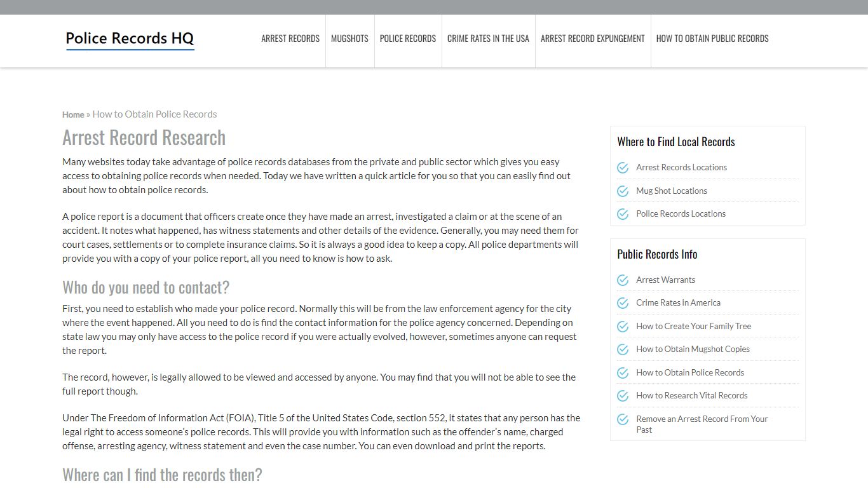This screenshot has height=488, width=868.
Task: Click the Police Records HQ logo
Action: tap(130, 39)
